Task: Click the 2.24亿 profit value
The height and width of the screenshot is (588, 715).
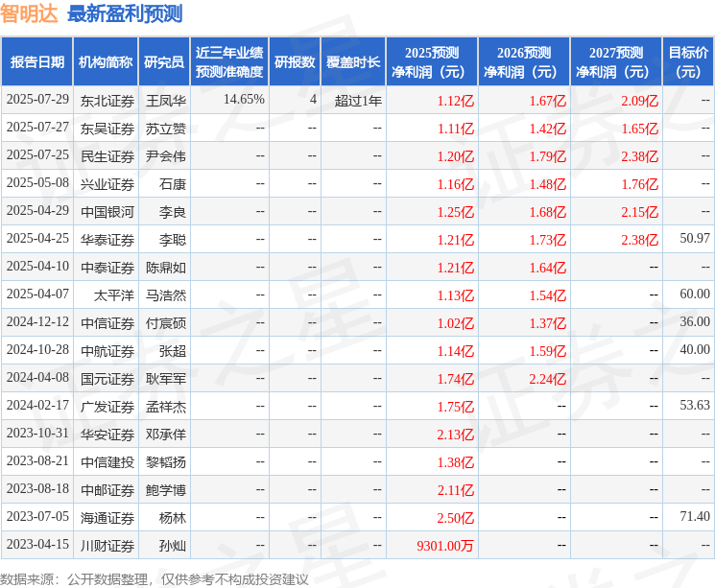Action: (x=548, y=379)
